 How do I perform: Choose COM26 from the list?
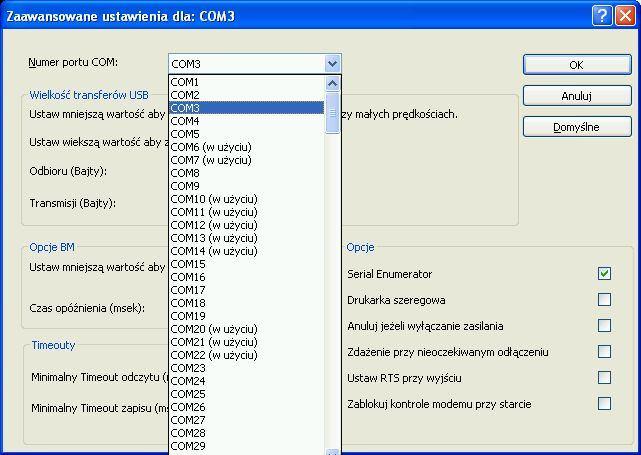coord(247,407)
